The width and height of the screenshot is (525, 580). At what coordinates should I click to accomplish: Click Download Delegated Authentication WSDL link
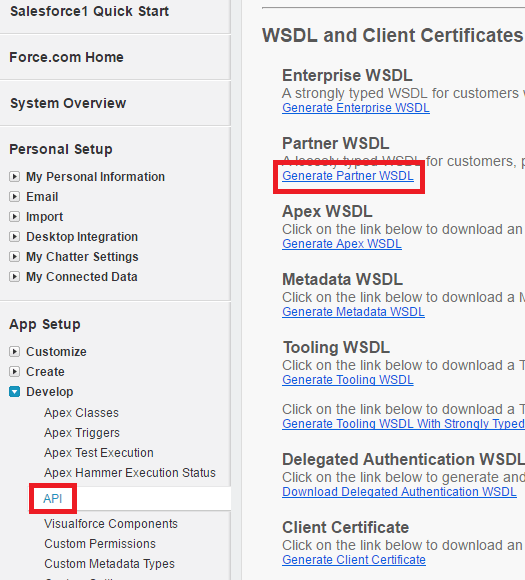[400, 492]
